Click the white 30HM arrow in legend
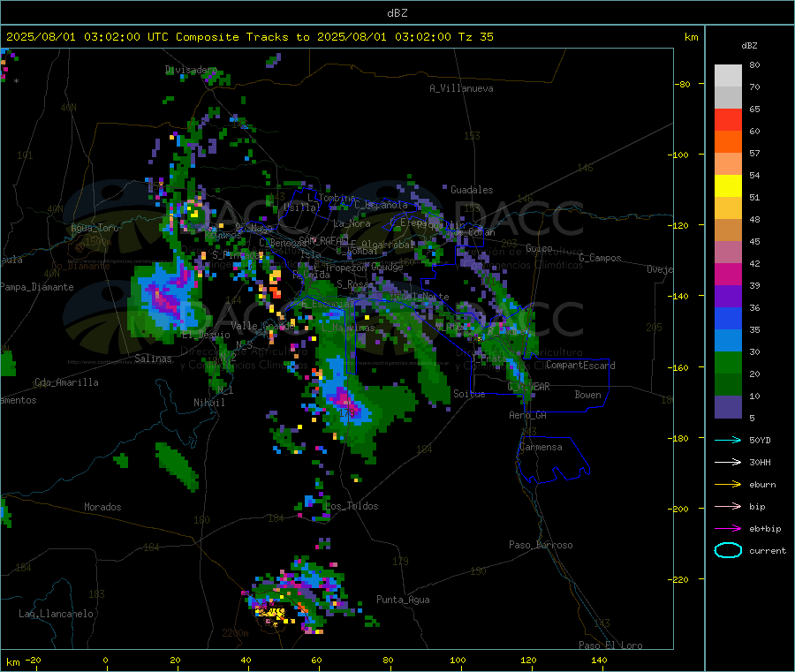Image resolution: width=795 pixels, height=672 pixels. (x=728, y=462)
